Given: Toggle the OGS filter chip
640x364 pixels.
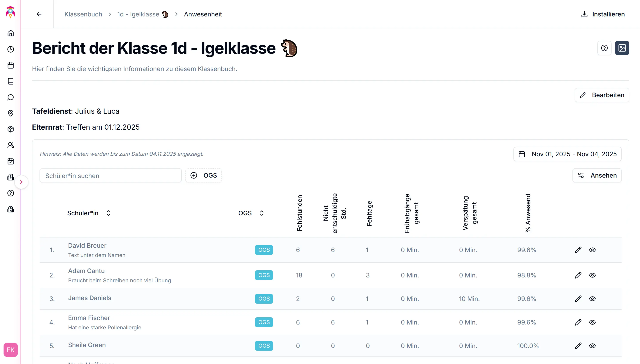Looking at the screenshot, I should click(204, 175).
